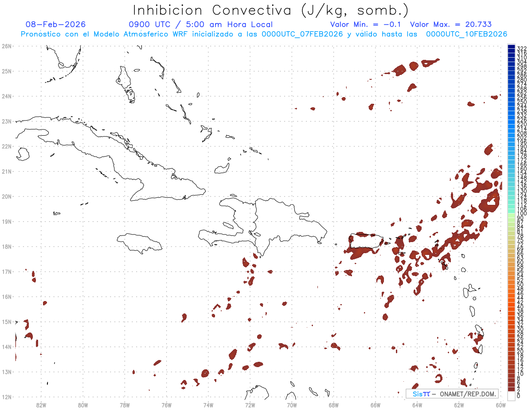532x411 pixels.
Task: Click the "68W" longitude label
Action: click(x=333, y=405)
